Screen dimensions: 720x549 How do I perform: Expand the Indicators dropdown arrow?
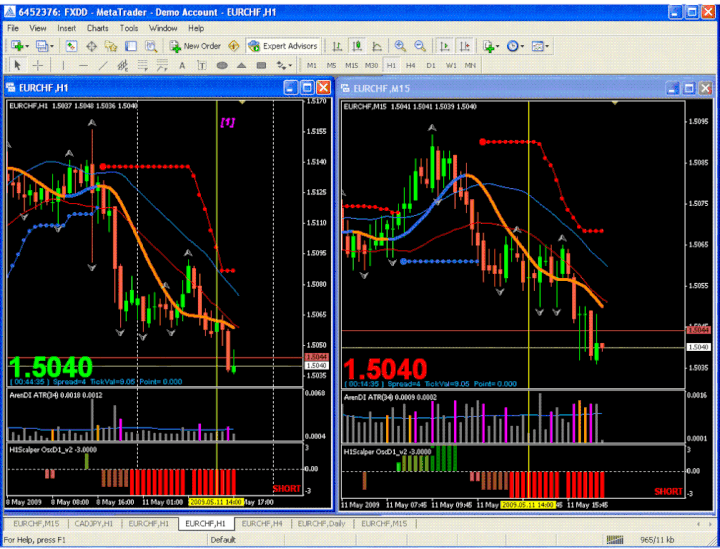pos(497,46)
